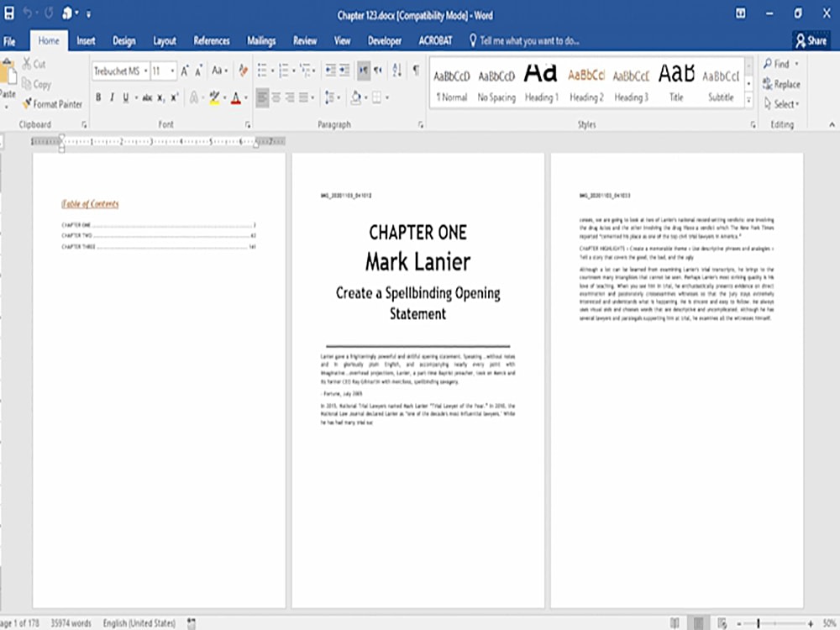The width and height of the screenshot is (840, 630).
Task: Click the Undo arrow in Quick Access Toolbar
Action: pos(28,13)
